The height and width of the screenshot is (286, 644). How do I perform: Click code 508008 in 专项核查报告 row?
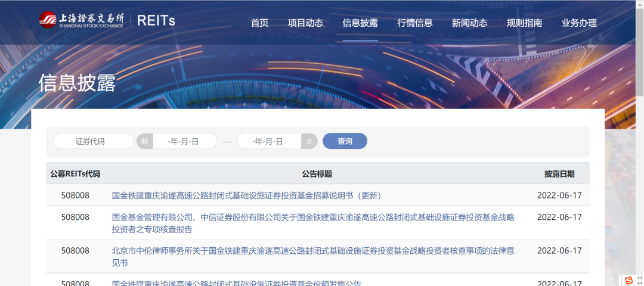75,217
